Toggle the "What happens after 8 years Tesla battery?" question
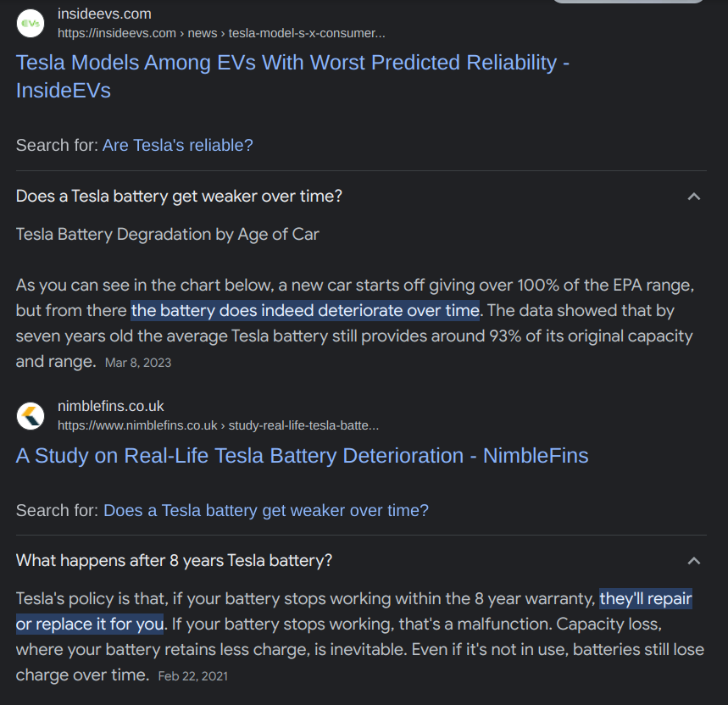The image size is (728, 705). pyautogui.click(x=174, y=561)
